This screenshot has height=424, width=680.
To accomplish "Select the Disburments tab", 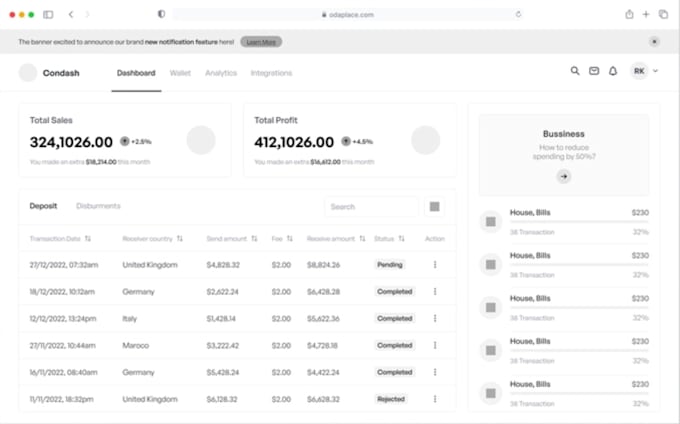I will tap(98, 206).
